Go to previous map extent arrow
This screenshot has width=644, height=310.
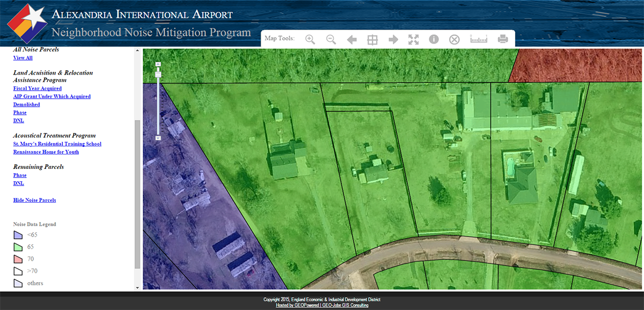pos(352,39)
